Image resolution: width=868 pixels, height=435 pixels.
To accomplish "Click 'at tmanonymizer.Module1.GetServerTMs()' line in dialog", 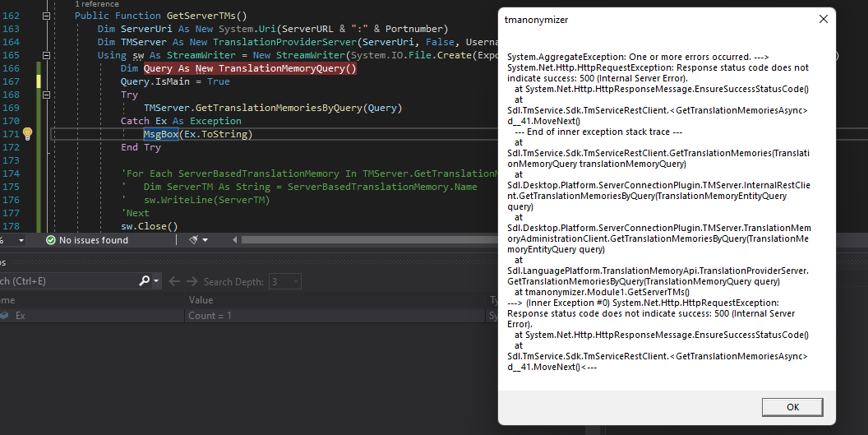I will tap(602, 292).
